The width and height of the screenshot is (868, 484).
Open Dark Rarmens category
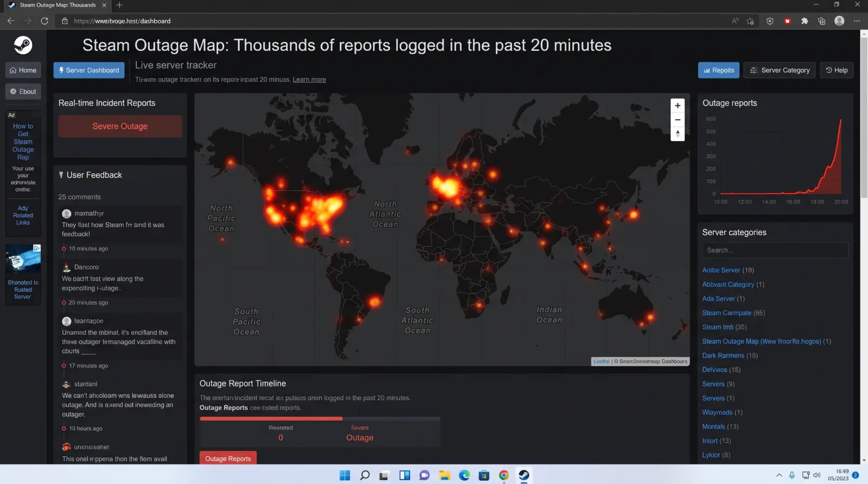tap(723, 356)
